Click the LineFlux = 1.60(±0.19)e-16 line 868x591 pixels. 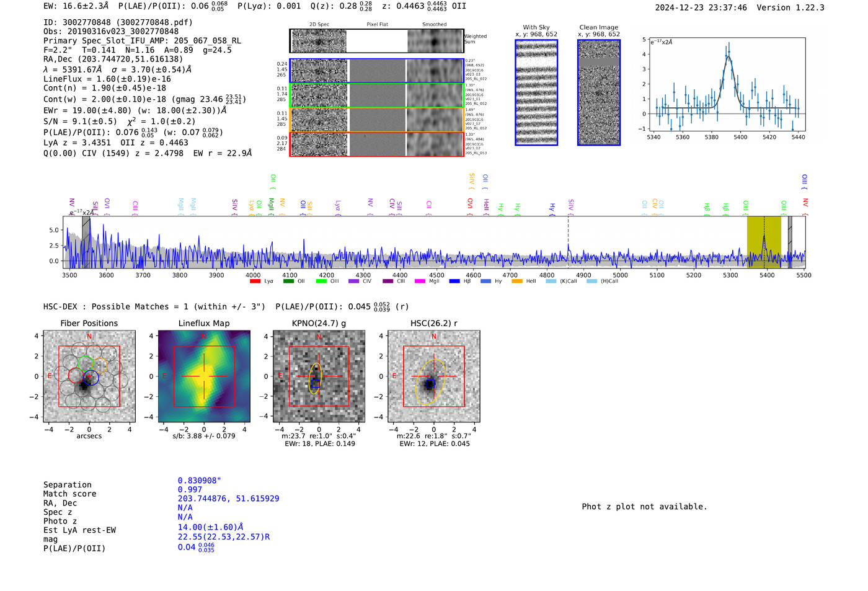(107, 79)
